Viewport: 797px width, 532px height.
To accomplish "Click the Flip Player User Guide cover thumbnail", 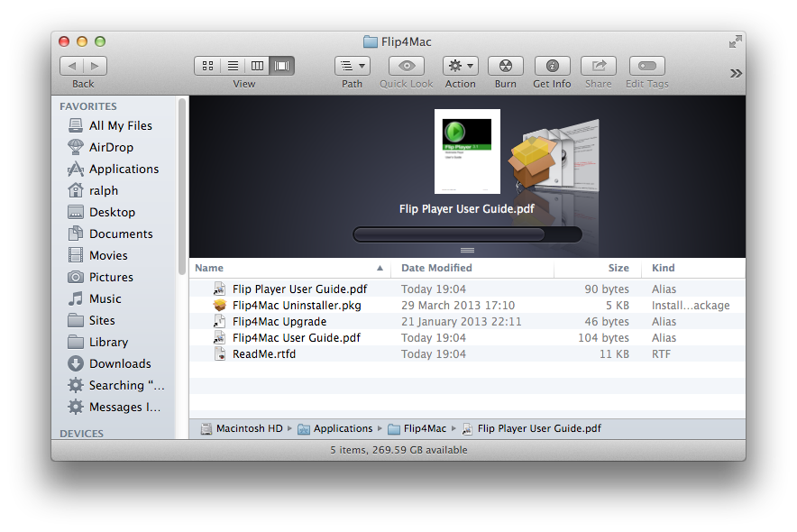I will [467, 151].
